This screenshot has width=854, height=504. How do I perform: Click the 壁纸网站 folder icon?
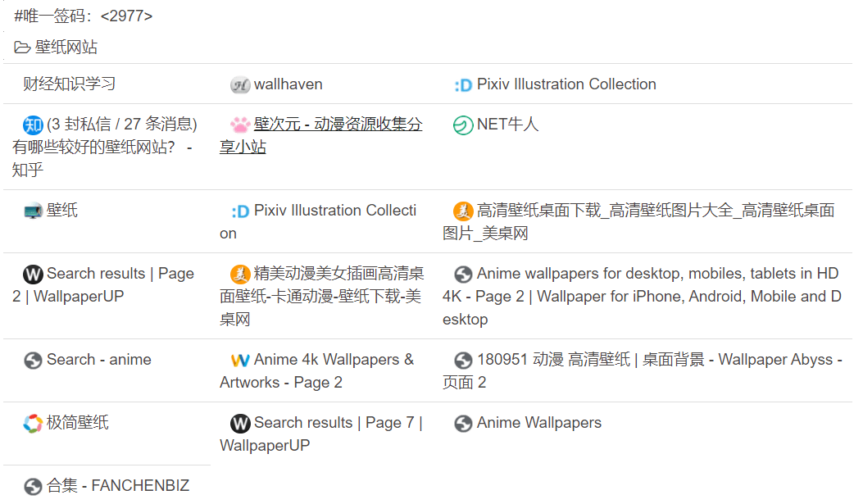22,48
